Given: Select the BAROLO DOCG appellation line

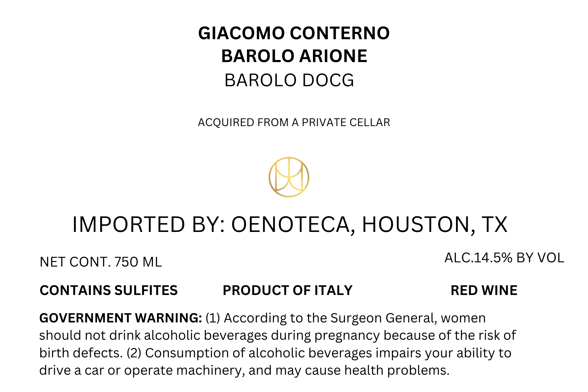Looking at the screenshot, I should [x=289, y=80].
